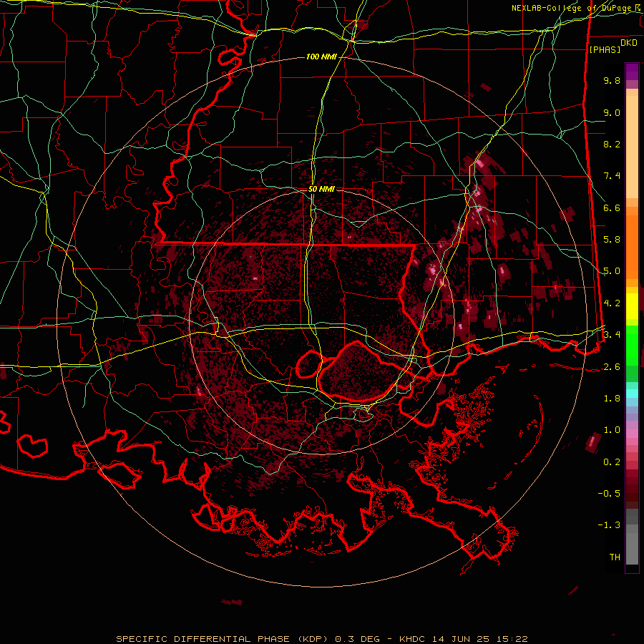
Task: Select the 1.0 legend value
Action: click(612, 430)
